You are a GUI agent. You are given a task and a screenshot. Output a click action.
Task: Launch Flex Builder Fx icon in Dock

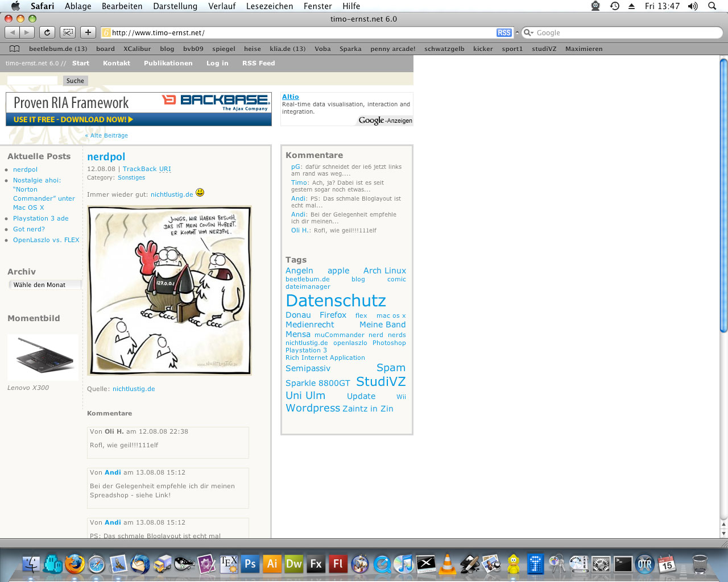pos(316,564)
